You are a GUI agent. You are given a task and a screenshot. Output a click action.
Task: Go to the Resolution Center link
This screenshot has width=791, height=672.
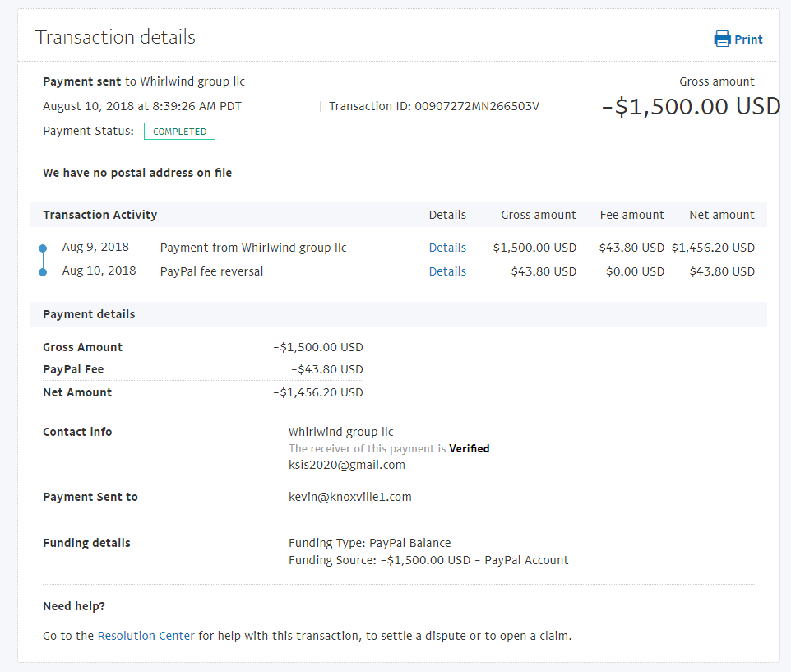tap(146, 636)
